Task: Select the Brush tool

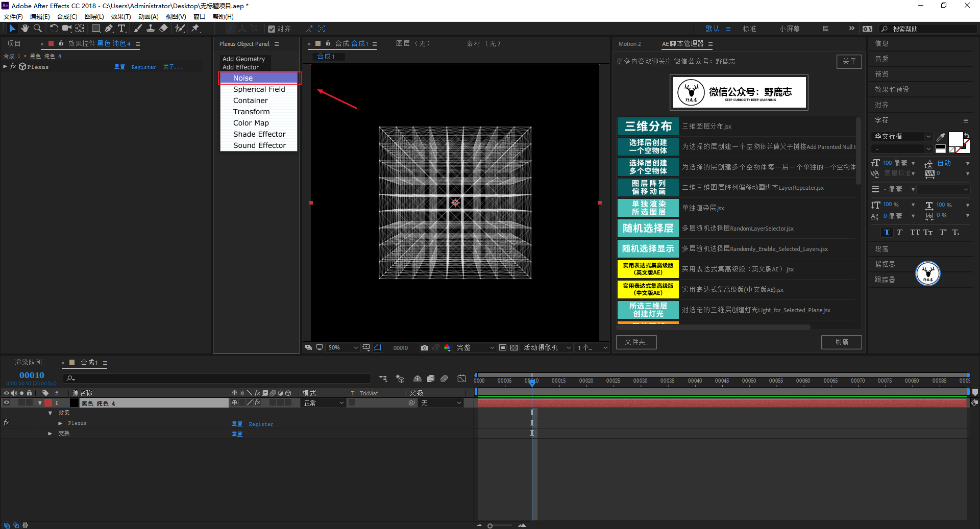Action: point(138,29)
